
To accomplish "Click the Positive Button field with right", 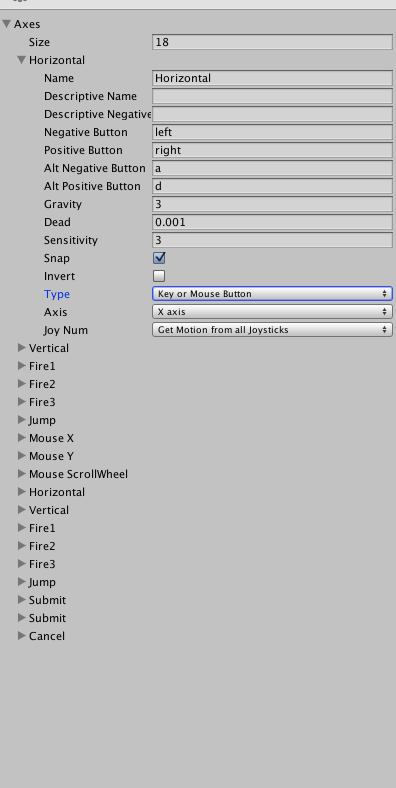I will pyautogui.click(x=272, y=150).
